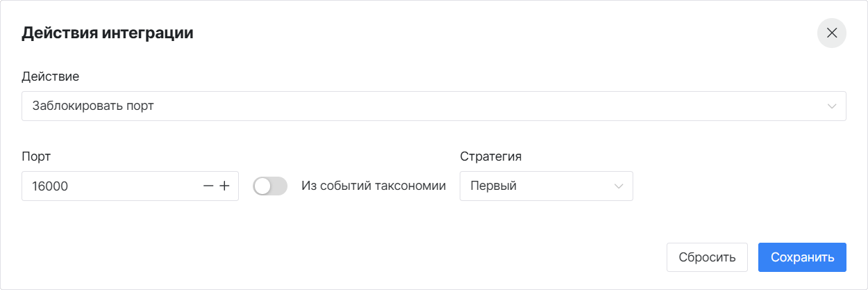Screen dimensions: 868x290
Task: Decrease port value with minus icon
Action: 208,186
